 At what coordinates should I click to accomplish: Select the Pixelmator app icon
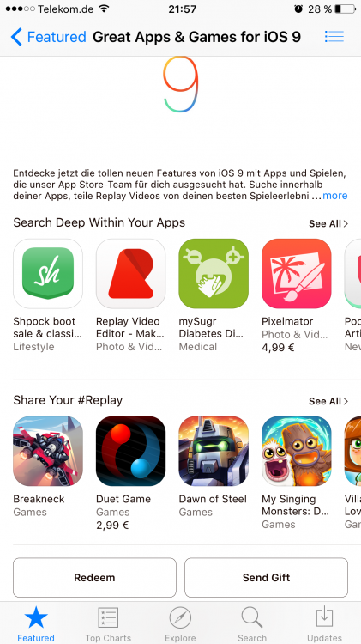297,274
